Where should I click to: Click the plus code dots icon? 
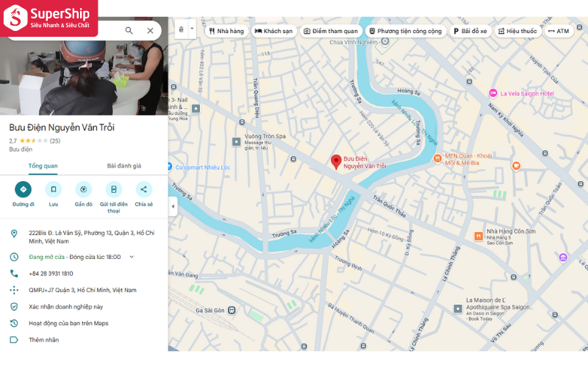[x=14, y=290]
